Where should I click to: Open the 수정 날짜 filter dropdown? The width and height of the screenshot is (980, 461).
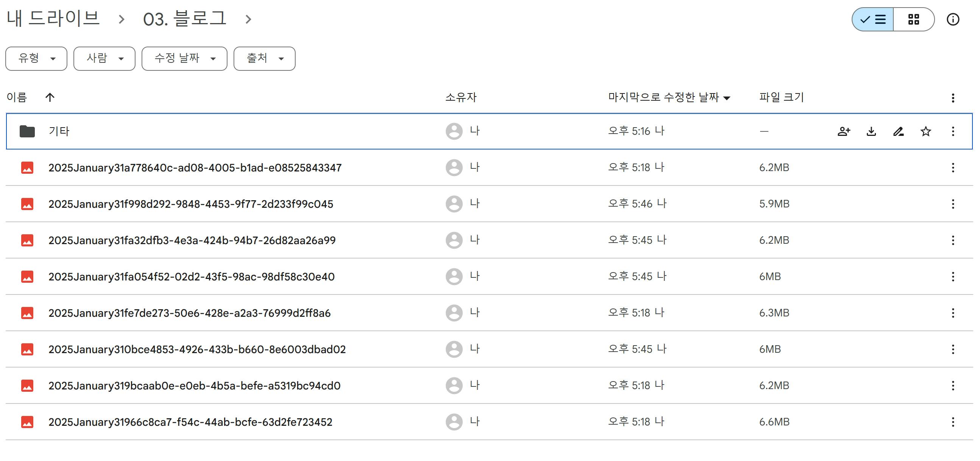[x=184, y=59]
